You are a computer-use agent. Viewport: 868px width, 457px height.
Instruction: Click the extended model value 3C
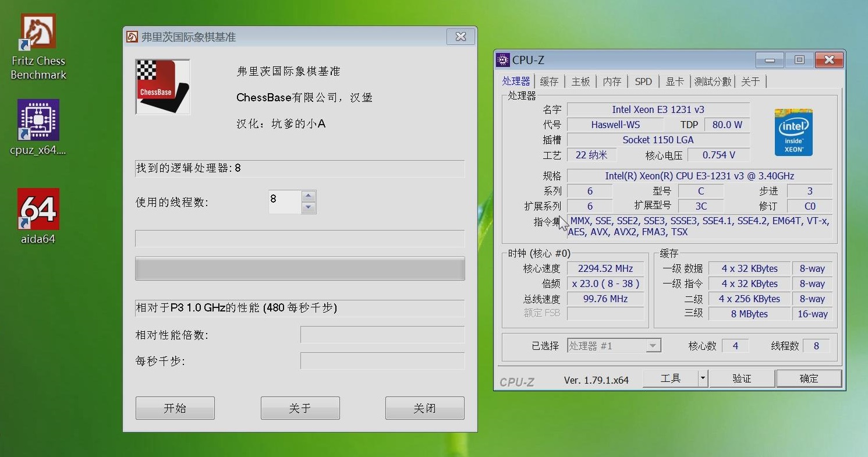701,206
